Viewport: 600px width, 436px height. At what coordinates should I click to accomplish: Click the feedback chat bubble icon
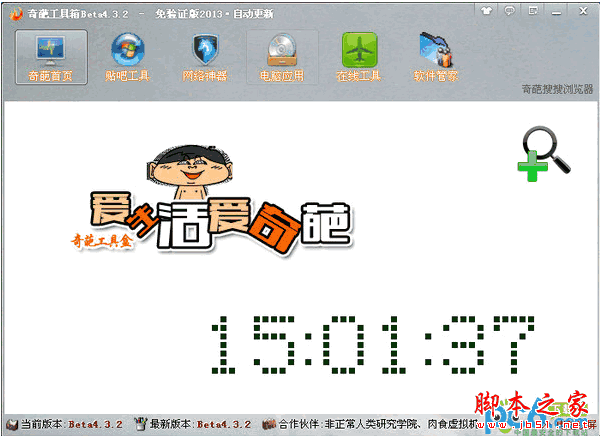(510, 11)
